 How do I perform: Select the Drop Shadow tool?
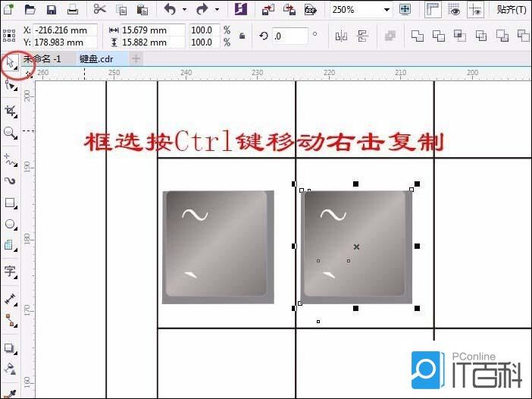11,348
